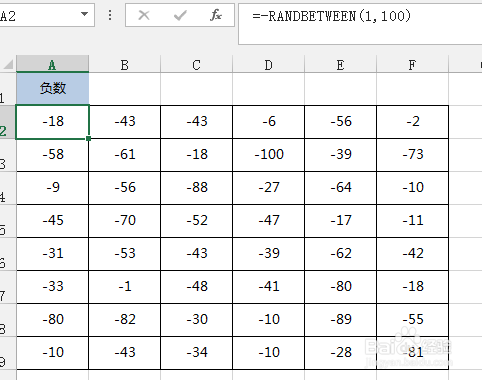482x380 pixels.
Task: Select column D header
Action: pyautogui.click(x=268, y=64)
